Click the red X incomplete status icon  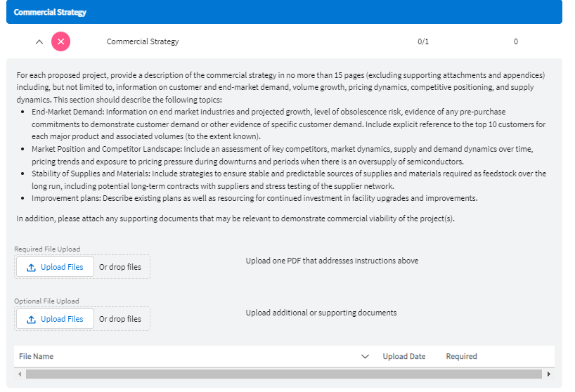click(x=61, y=41)
